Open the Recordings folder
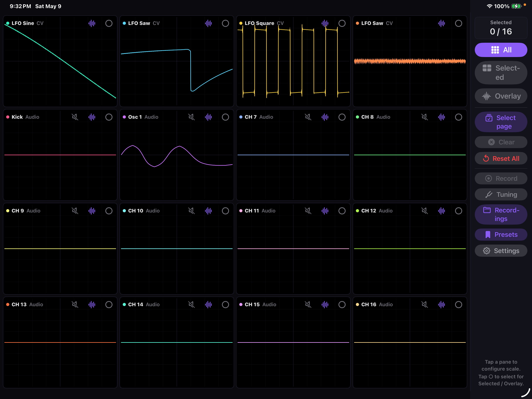 click(501, 214)
